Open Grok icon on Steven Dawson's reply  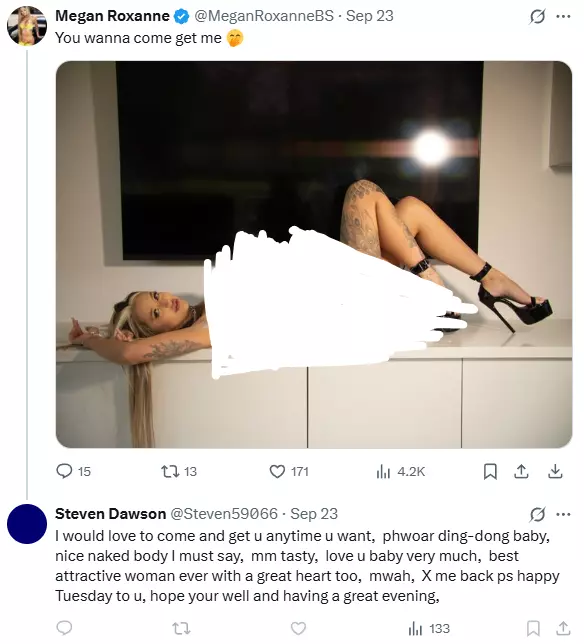[537, 514]
